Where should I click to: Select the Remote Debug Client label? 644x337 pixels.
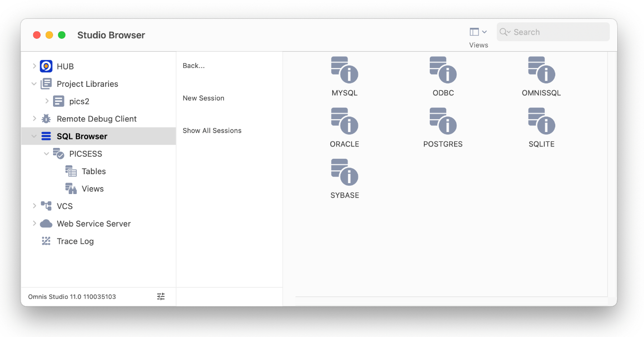pos(97,119)
